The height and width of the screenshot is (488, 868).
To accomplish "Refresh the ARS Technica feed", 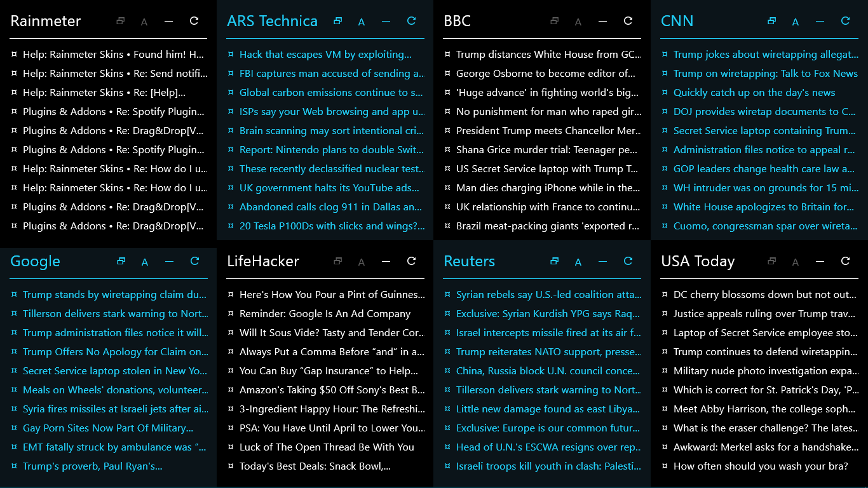I will coord(412,21).
